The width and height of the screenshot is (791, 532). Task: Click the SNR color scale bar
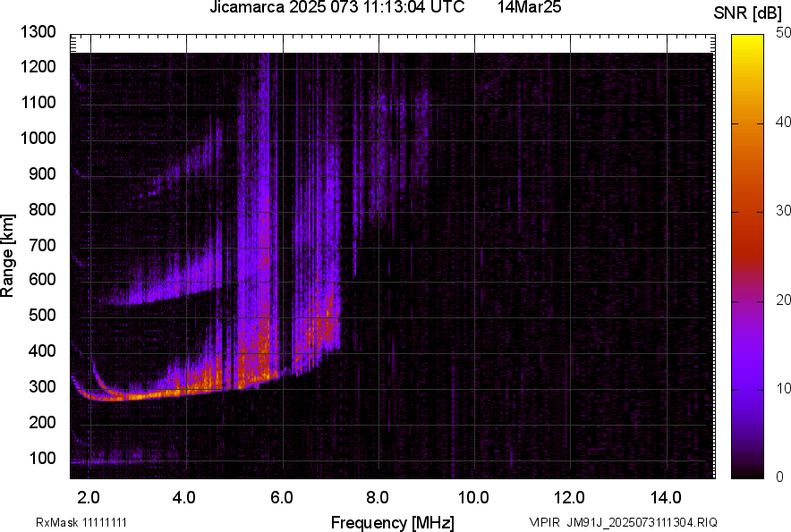(748, 257)
